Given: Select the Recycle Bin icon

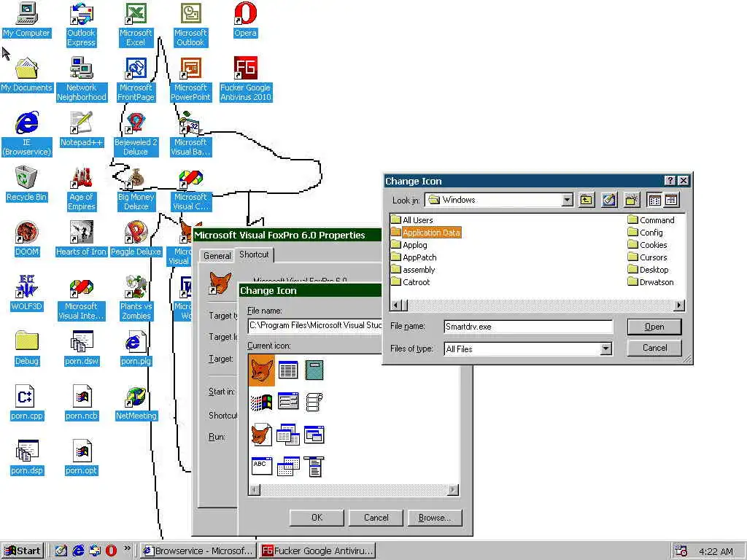Looking at the screenshot, I should pyautogui.click(x=26, y=184).
